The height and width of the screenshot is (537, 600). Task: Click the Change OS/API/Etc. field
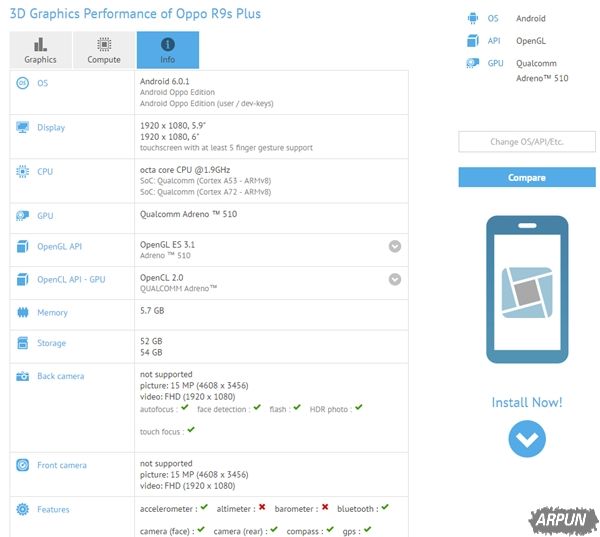point(526,142)
